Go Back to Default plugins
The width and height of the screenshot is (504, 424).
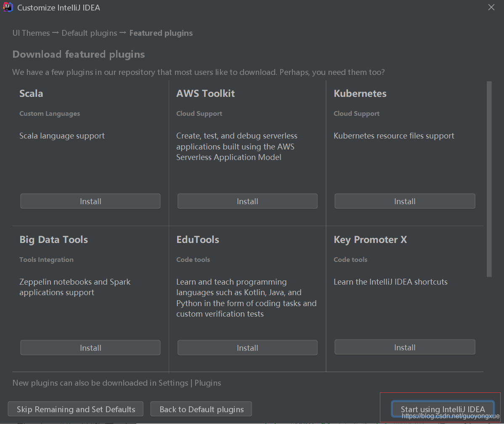(x=201, y=409)
